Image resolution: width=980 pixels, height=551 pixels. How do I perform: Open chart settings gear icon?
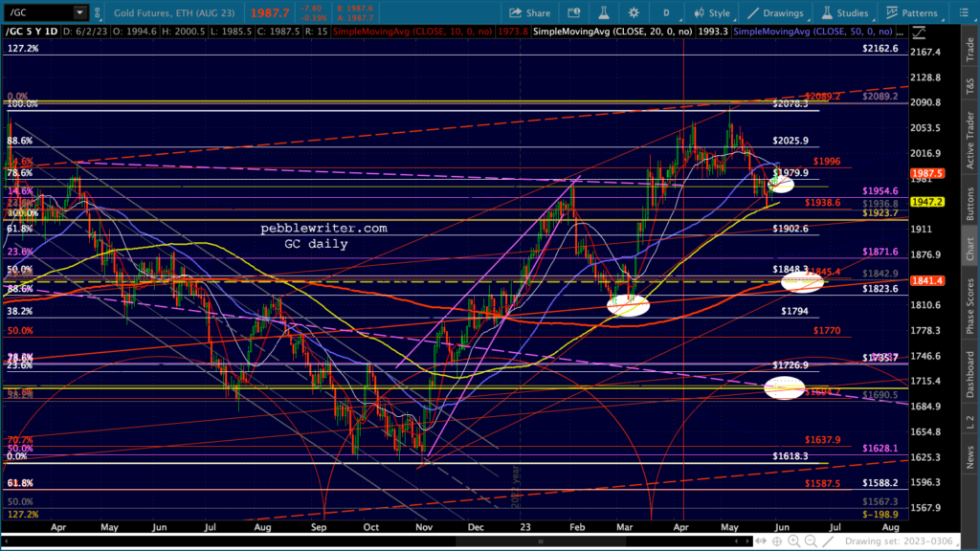coord(634,12)
